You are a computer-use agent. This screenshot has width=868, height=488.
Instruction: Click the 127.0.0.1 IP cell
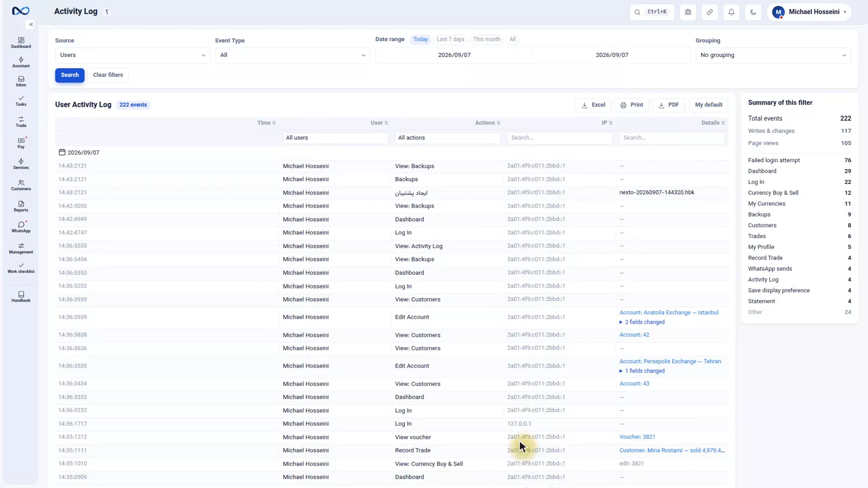pyautogui.click(x=519, y=424)
